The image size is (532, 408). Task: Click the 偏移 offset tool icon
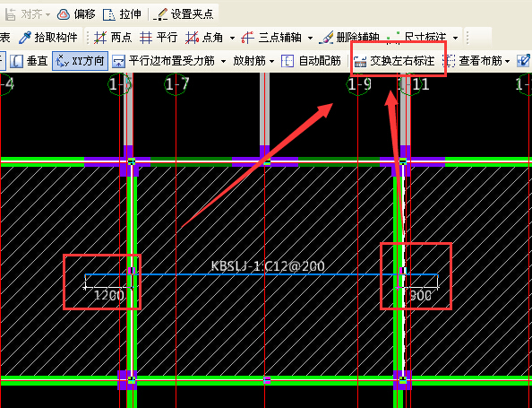[63, 14]
